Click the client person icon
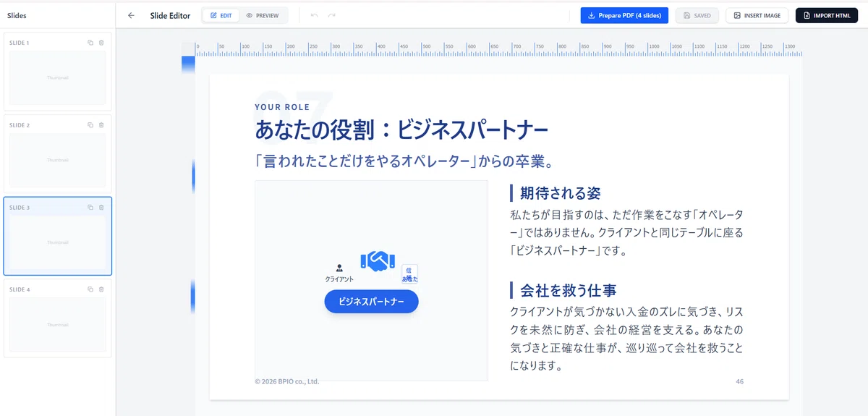868x416 pixels. pyautogui.click(x=339, y=268)
